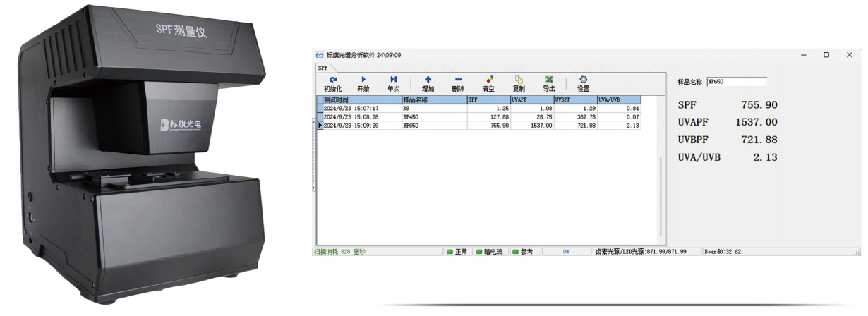Click the 初始化 (Initialize) toolbar icon

(x=332, y=84)
